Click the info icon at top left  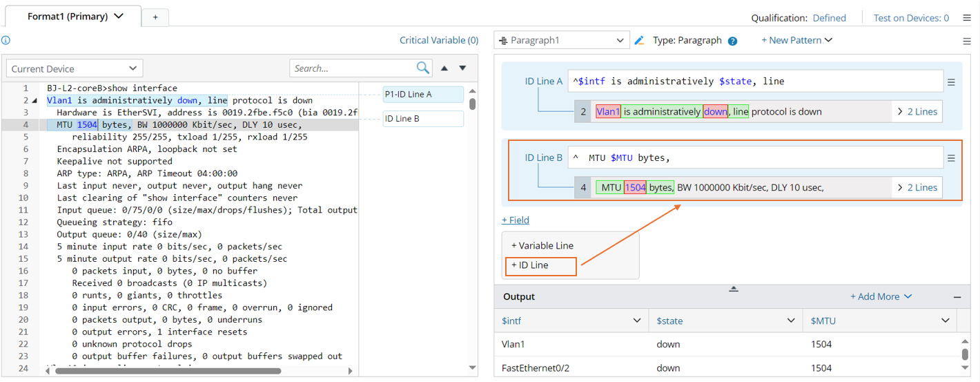6,41
